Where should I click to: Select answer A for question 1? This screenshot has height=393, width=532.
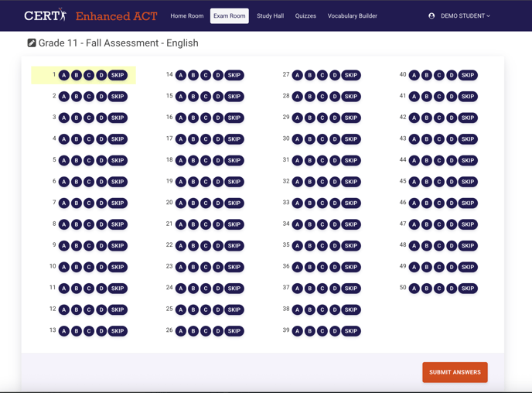(x=64, y=76)
